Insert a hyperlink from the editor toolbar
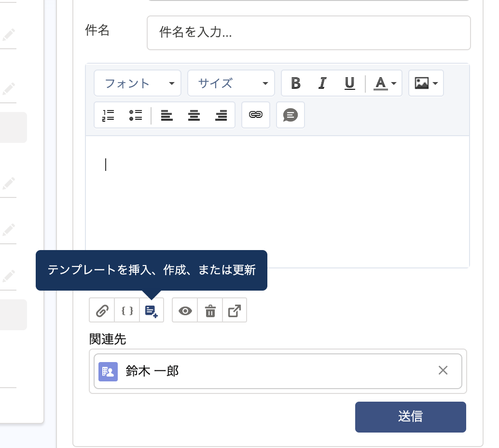The width and height of the screenshot is (499, 448). [256, 115]
